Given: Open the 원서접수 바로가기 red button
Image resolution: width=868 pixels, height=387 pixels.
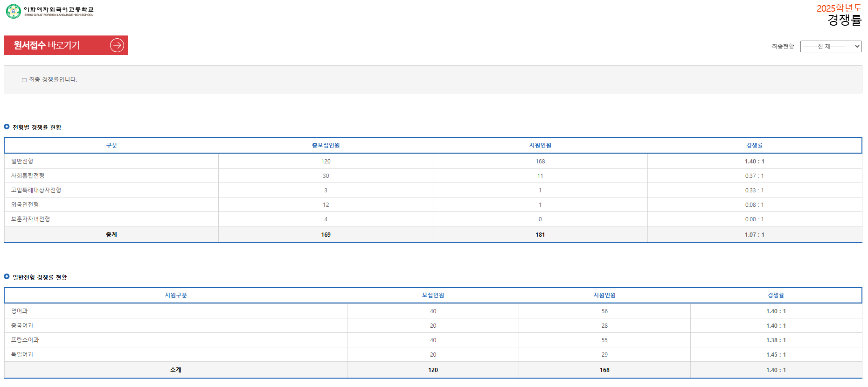Looking at the screenshot, I should [66, 45].
